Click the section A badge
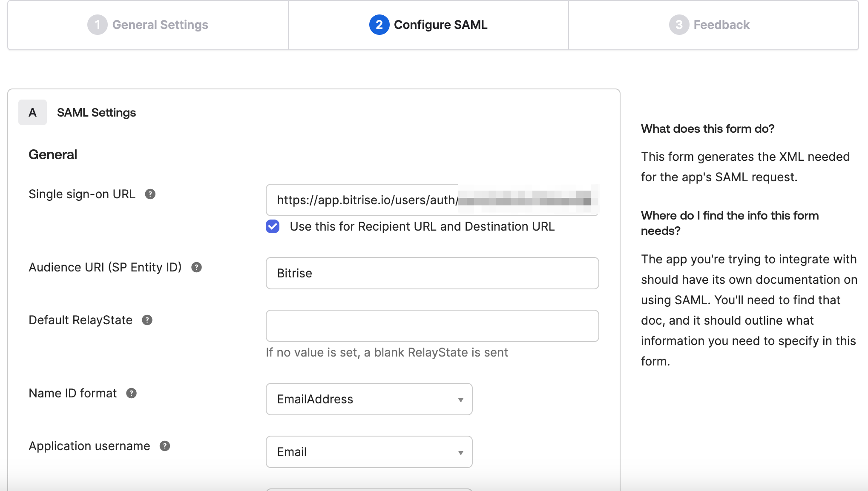Image resolution: width=868 pixels, height=491 pixels. (32, 113)
